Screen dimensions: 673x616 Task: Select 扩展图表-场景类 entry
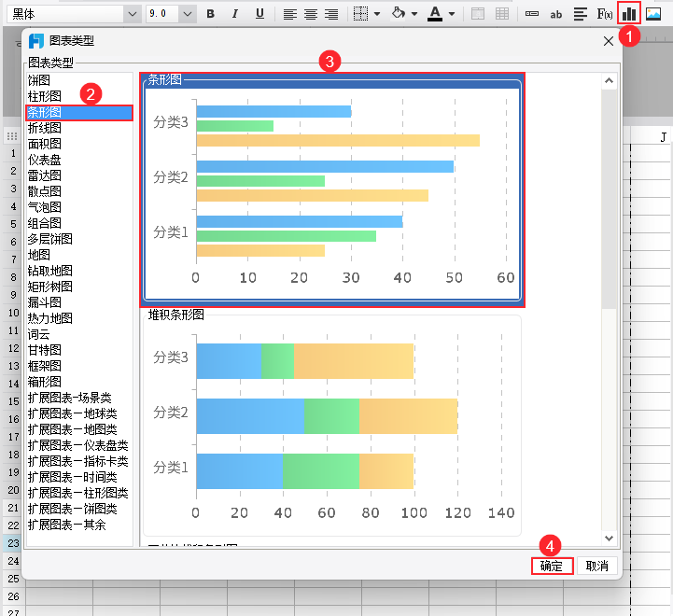tap(79, 398)
